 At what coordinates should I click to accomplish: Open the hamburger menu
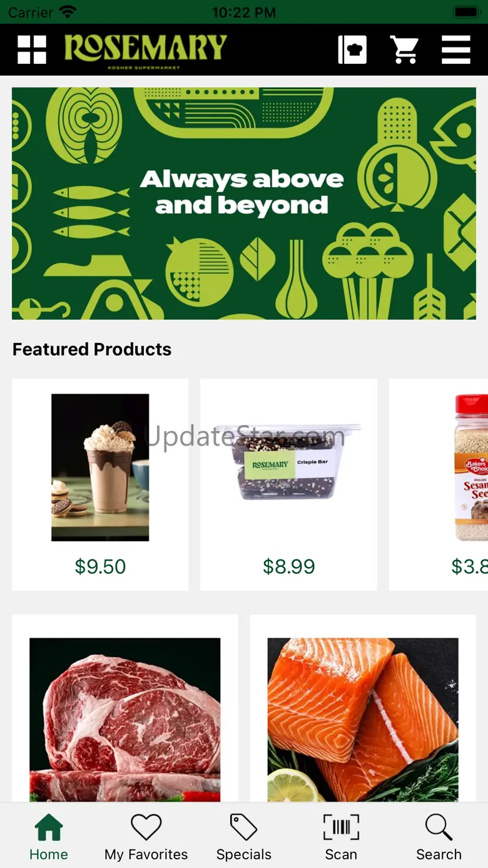click(456, 49)
